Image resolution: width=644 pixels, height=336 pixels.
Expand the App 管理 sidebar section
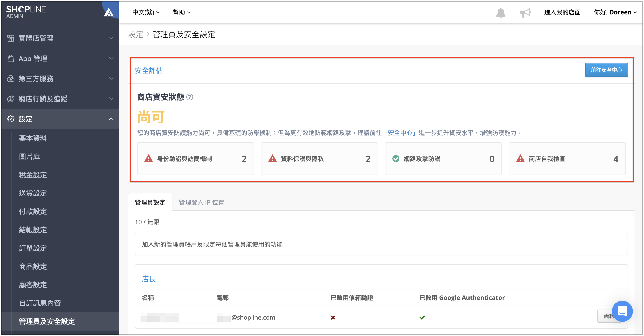[x=60, y=58]
